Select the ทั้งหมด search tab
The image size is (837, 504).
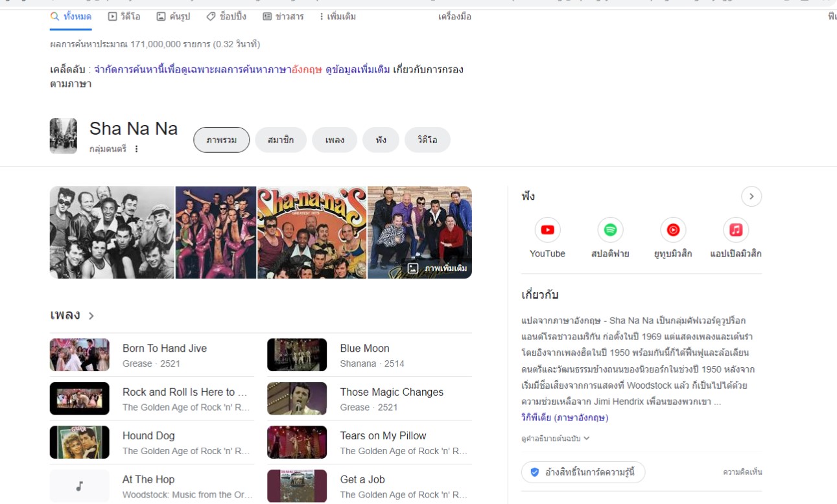(71, 17)
